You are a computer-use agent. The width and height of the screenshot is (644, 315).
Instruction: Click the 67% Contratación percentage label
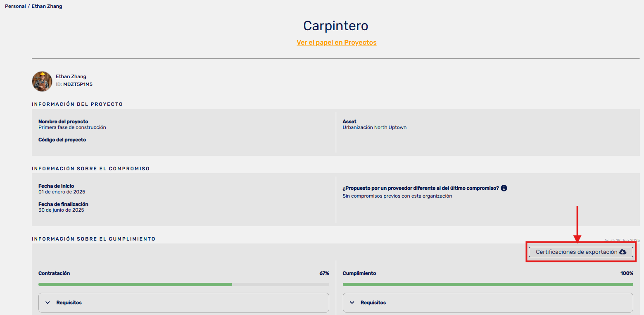pyautogui.click(x=324, y=273)
